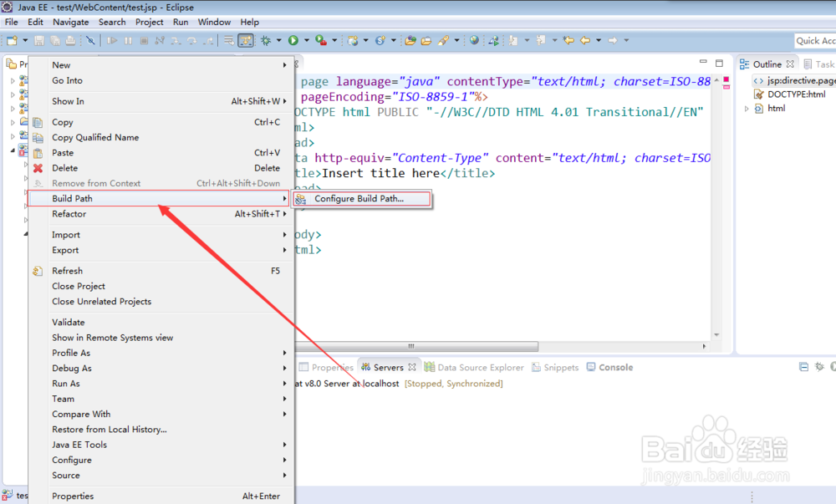Image resolution: width=836 pixels, height=504 pixels.
Task: Choose Close Project in the context menu
Action: (161, 287)
